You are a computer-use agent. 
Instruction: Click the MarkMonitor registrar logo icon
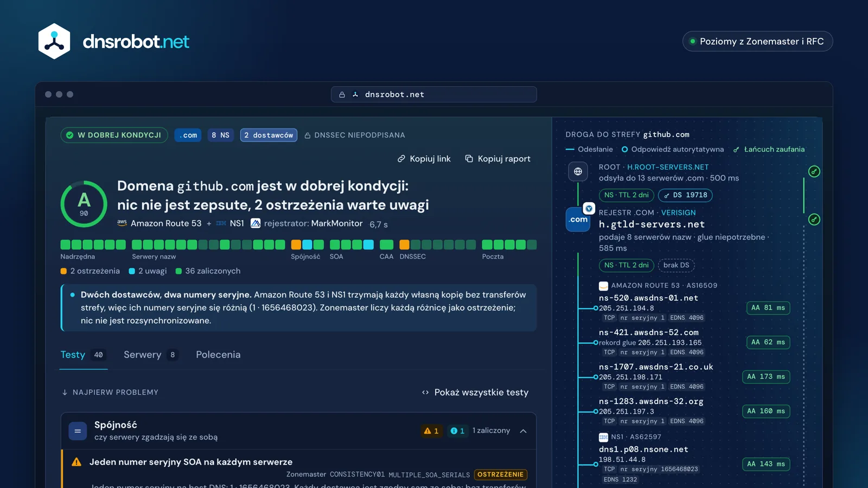[256, 223]
